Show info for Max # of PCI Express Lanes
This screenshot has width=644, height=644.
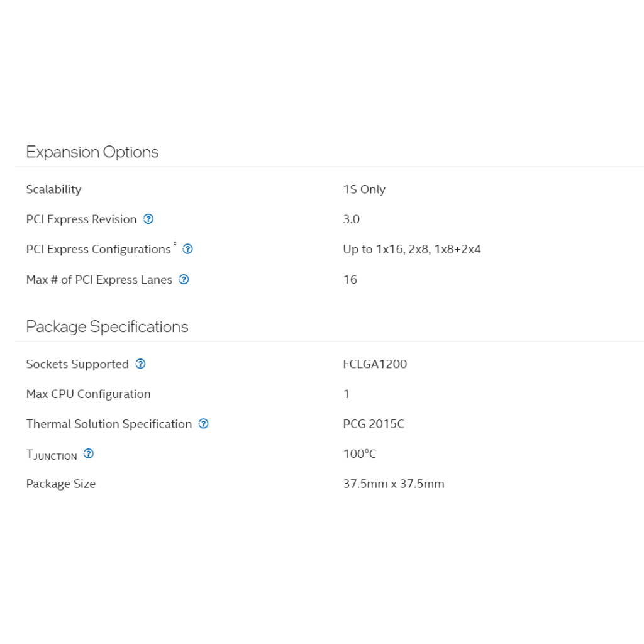click(x=184, y=279)
